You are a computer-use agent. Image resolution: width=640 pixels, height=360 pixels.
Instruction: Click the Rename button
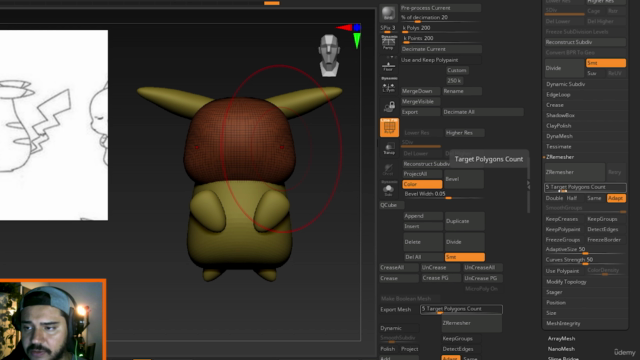(x=462, y=91)
